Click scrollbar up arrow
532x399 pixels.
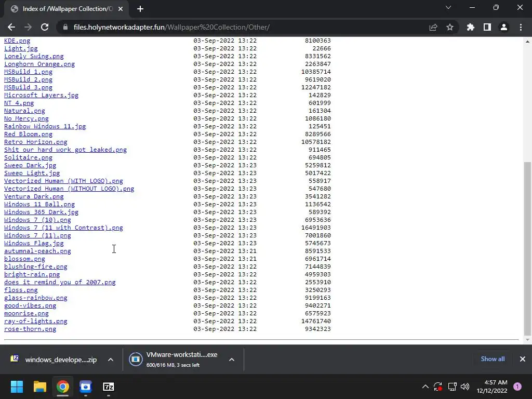coord(527,42)
